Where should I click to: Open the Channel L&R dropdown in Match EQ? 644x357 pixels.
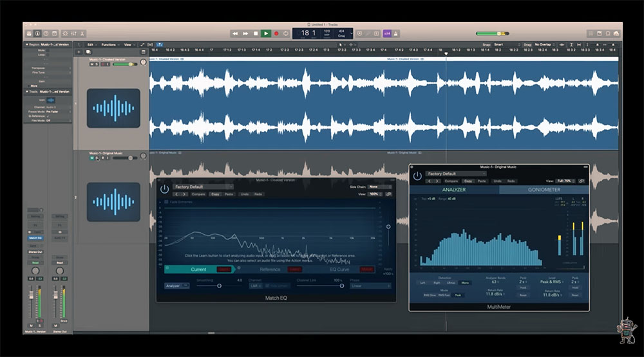pos(255,286)
